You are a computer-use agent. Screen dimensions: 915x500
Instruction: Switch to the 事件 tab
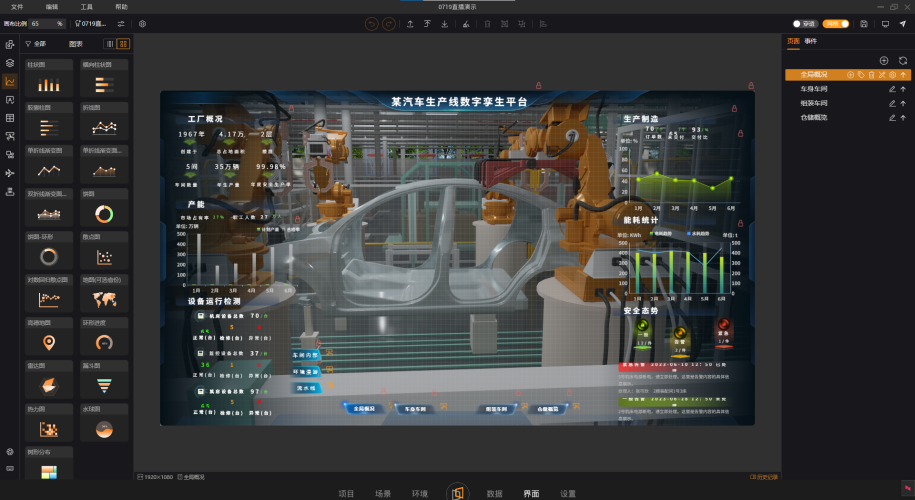[x=811, y=41]
